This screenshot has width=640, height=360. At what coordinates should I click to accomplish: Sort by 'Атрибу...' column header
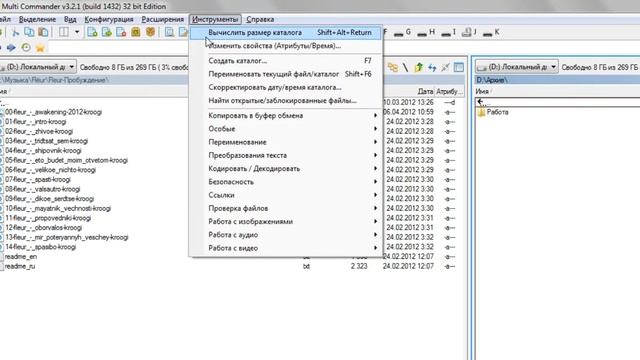(x=449, y=91)
